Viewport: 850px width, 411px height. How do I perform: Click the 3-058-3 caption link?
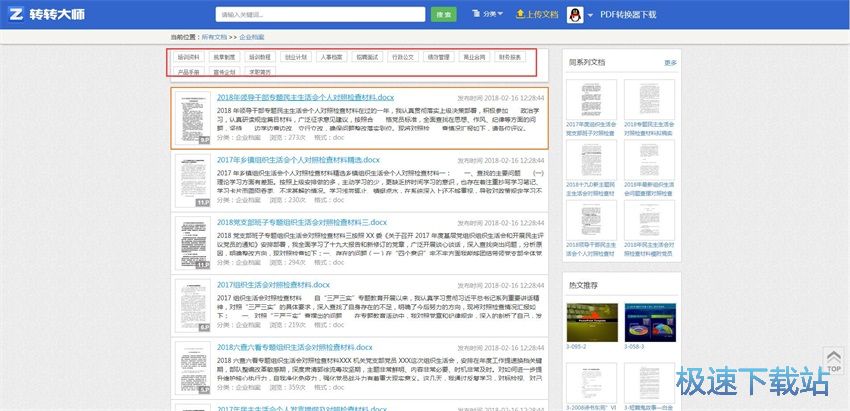(x=634, y=346)
